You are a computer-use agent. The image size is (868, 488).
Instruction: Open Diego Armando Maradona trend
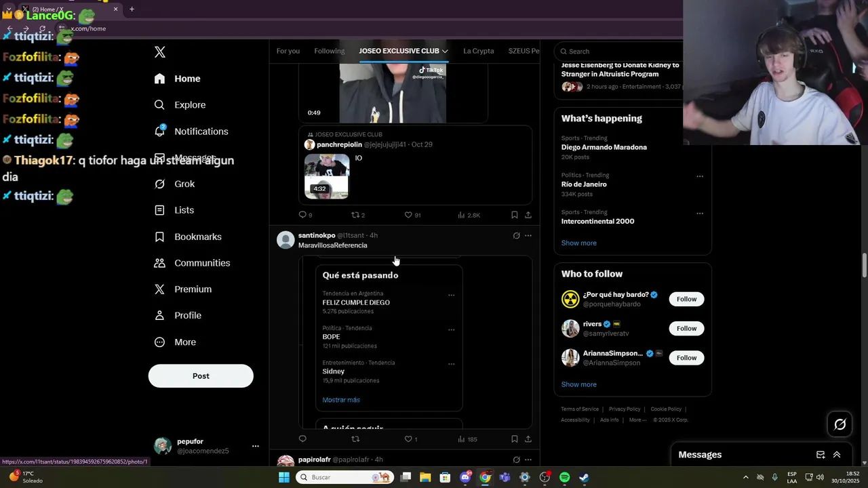[604, 147]
